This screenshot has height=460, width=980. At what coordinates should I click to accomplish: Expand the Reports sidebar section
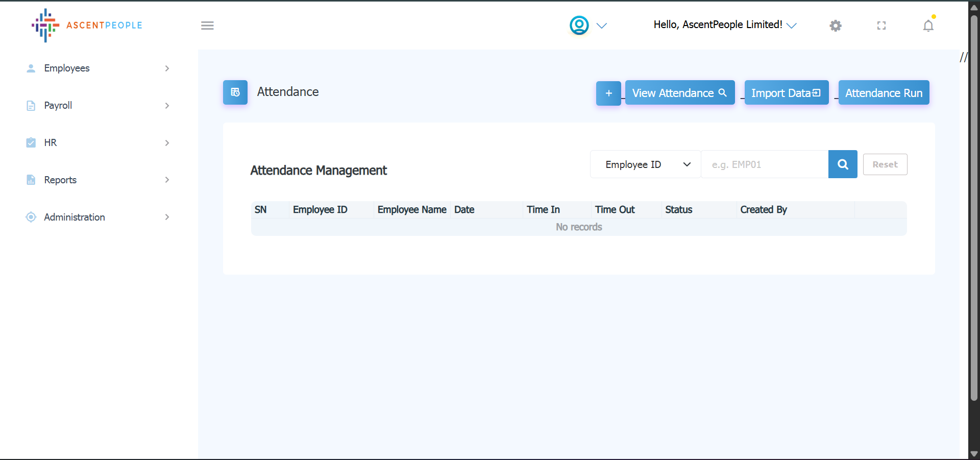click(x=97, y=180)
